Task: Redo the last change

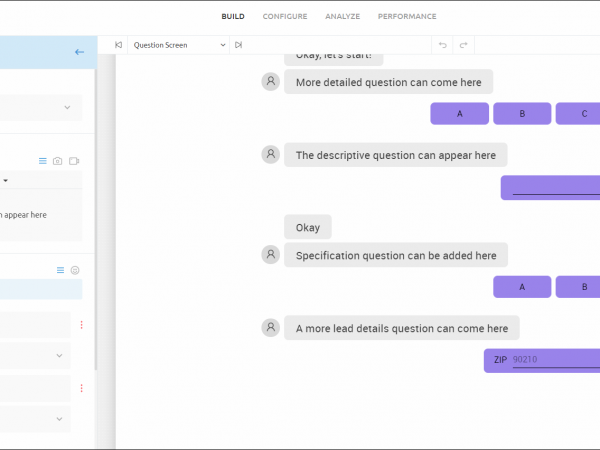Action: (x=462, y=45)
